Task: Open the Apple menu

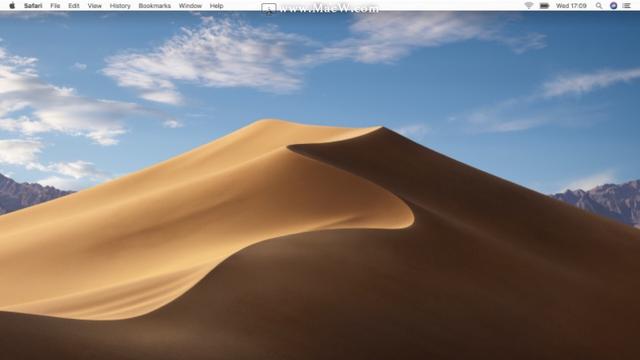Action: pyautogui.click(x=12, y=6)
